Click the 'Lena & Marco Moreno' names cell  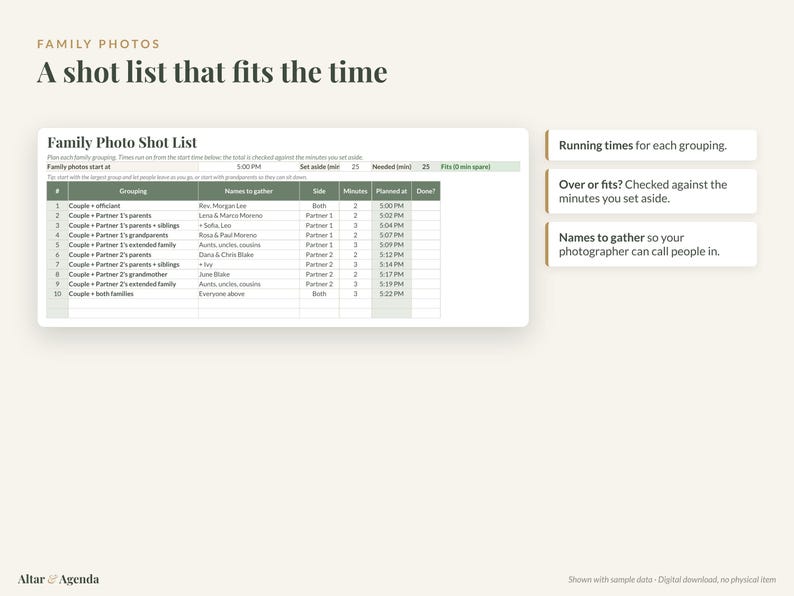coord(249,216)
